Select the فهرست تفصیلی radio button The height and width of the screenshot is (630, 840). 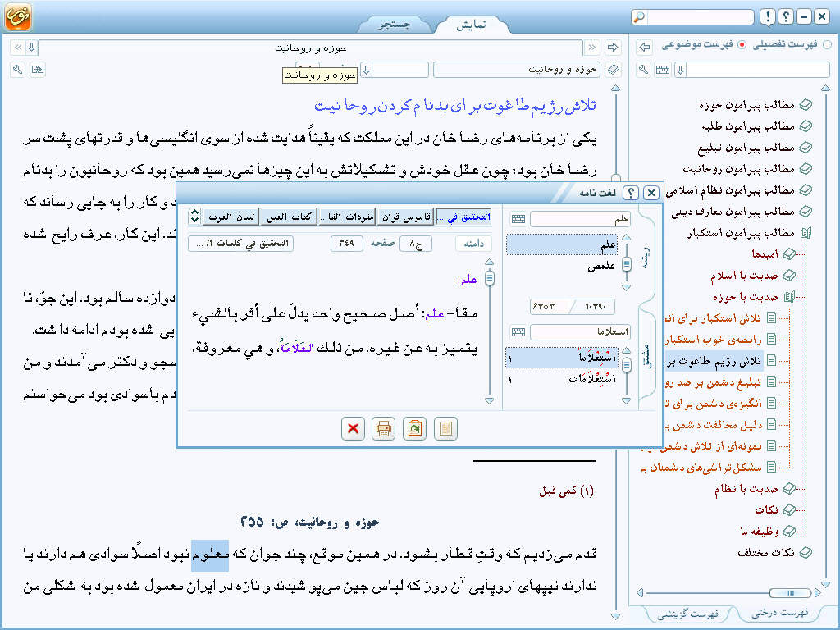pyautogui.click(x=826, y=46)
